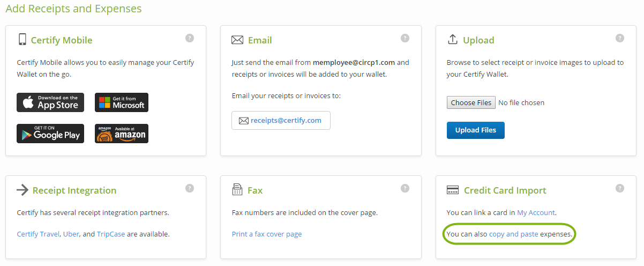
Task: Open help icon on Email card
Action: pyautogui.click(x=405, y=38)
